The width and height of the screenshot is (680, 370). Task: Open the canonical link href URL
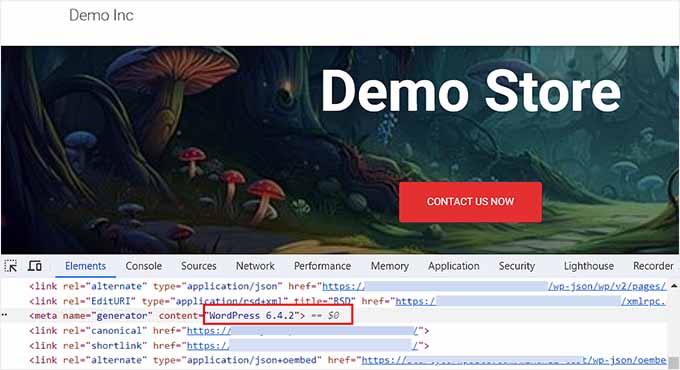point(302,331)
